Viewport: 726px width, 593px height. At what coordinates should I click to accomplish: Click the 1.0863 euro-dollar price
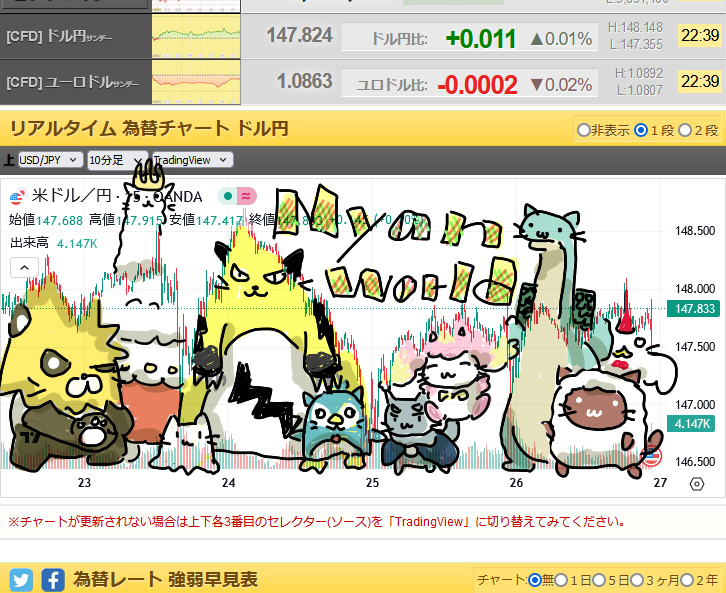point(305,81)
